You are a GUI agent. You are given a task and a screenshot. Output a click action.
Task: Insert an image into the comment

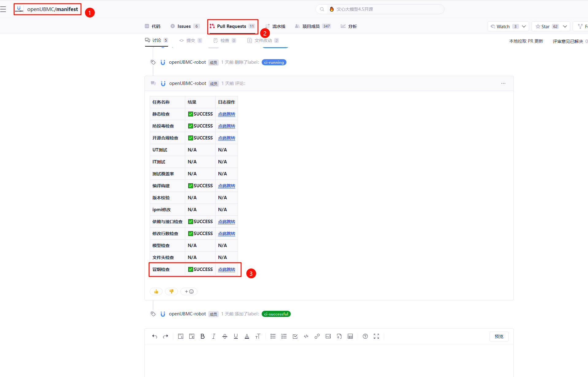328,337
